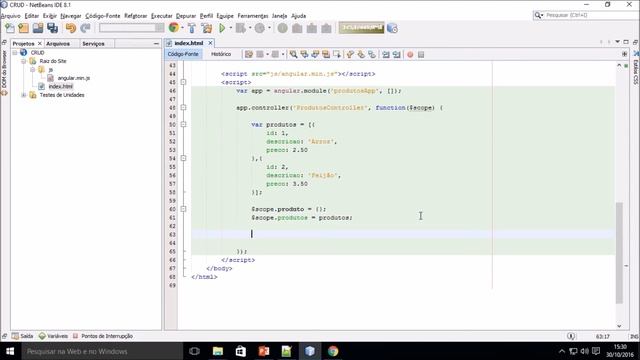Click the garbage collection icon beside memory bar
Image resolution: width=640 pixels, height=360 pixels.
[x=392, y=28]
